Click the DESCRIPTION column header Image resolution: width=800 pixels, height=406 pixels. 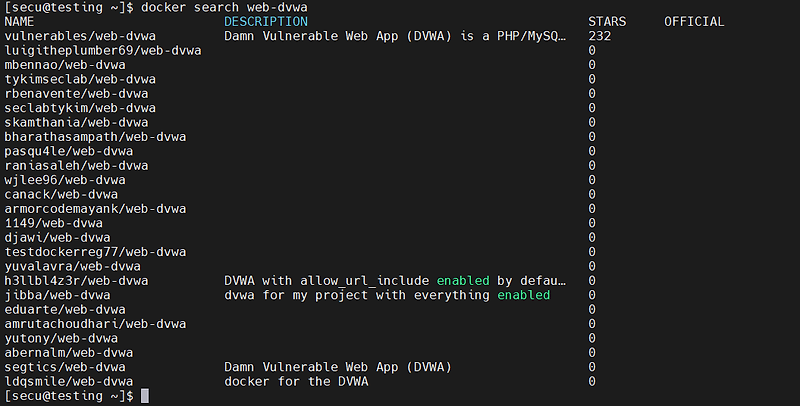pos(266,22)
